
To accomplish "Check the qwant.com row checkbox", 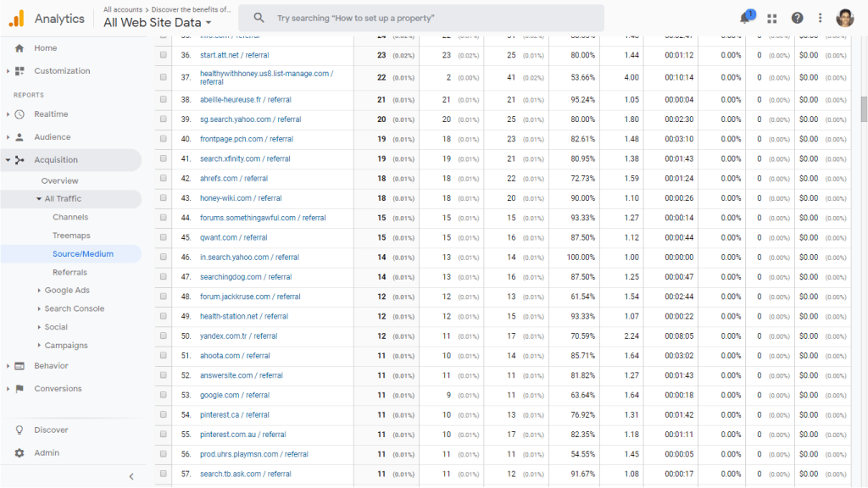I will (x=164, y=237).
